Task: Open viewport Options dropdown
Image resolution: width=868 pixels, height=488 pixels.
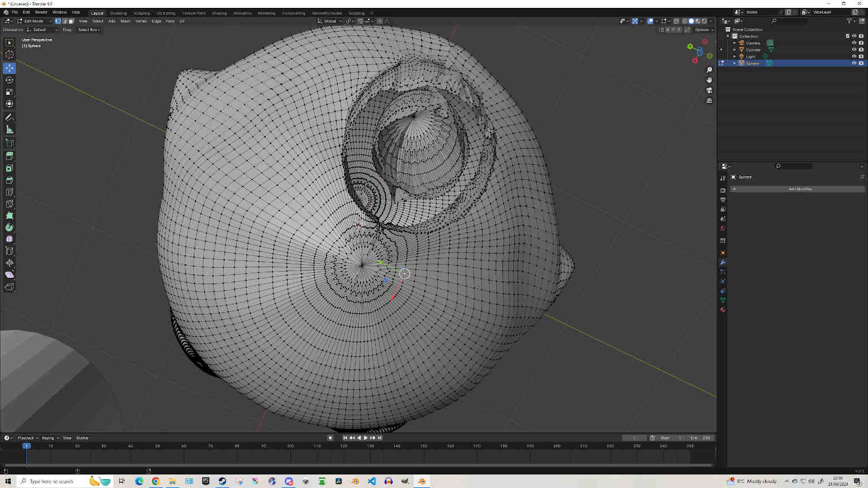Action: coord(704,29)
